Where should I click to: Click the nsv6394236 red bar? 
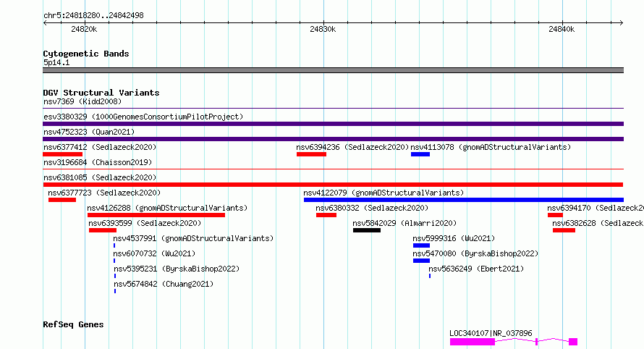point(311,154)
